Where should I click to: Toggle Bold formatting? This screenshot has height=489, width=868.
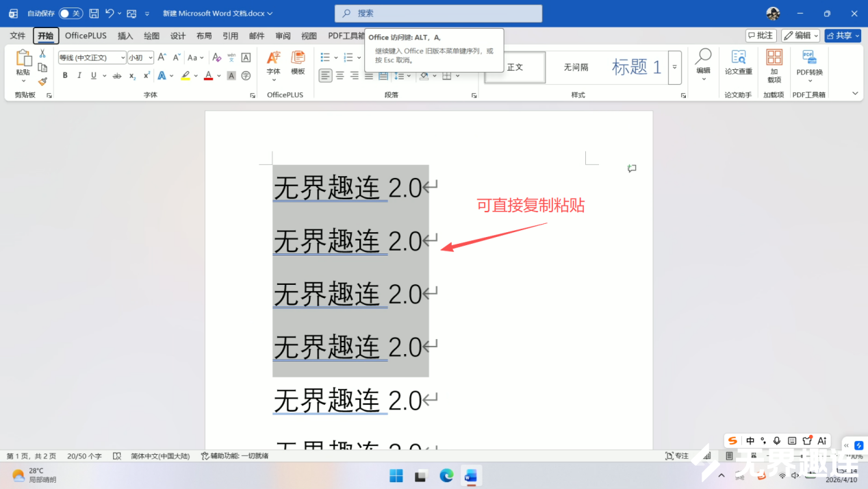tap(65, 75)
